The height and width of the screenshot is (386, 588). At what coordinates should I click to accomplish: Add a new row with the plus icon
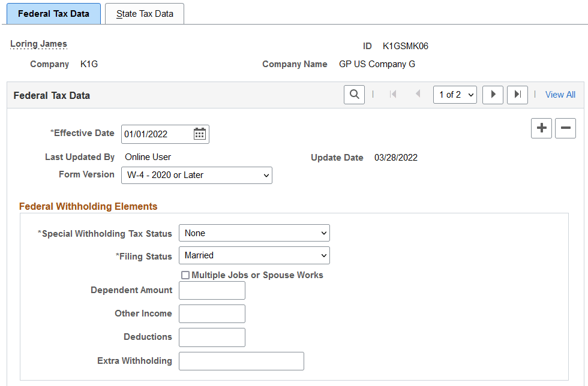pos(541,128)
